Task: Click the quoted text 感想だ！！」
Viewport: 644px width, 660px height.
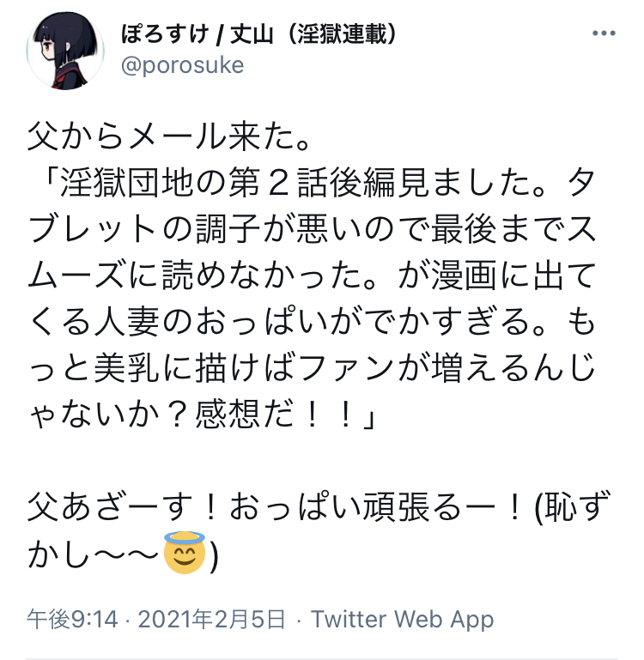Action: (285, 415)
